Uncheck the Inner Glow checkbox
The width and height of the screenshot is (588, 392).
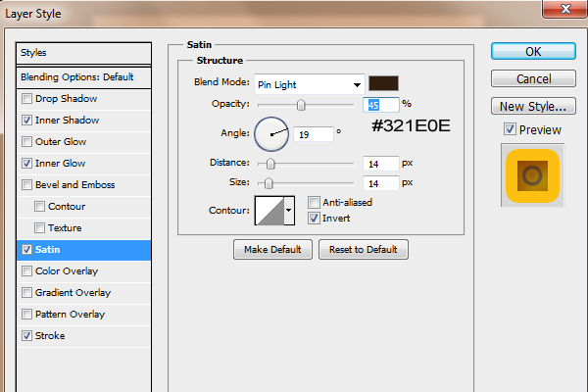click(26, 164)
